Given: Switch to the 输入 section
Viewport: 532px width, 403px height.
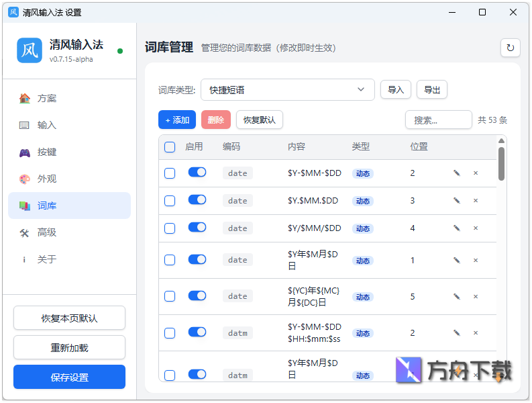Looking at the screenshot, I should pos(69,126).
